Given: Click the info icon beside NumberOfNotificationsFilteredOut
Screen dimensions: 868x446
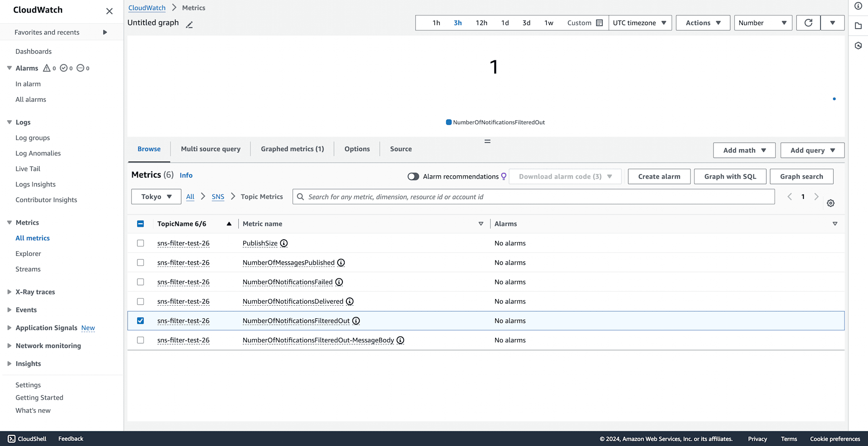Looking at the screenshot, I should click(356, 321).
